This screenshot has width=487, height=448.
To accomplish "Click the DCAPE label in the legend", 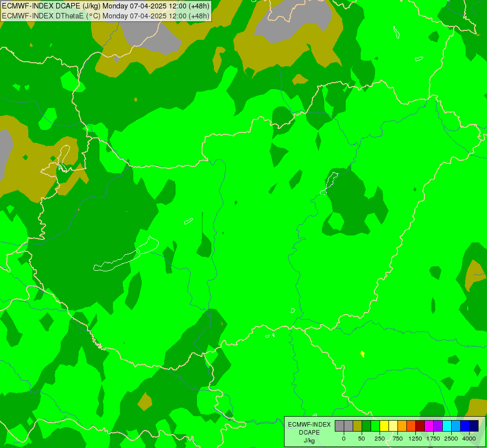I will [x=309, y=433].
